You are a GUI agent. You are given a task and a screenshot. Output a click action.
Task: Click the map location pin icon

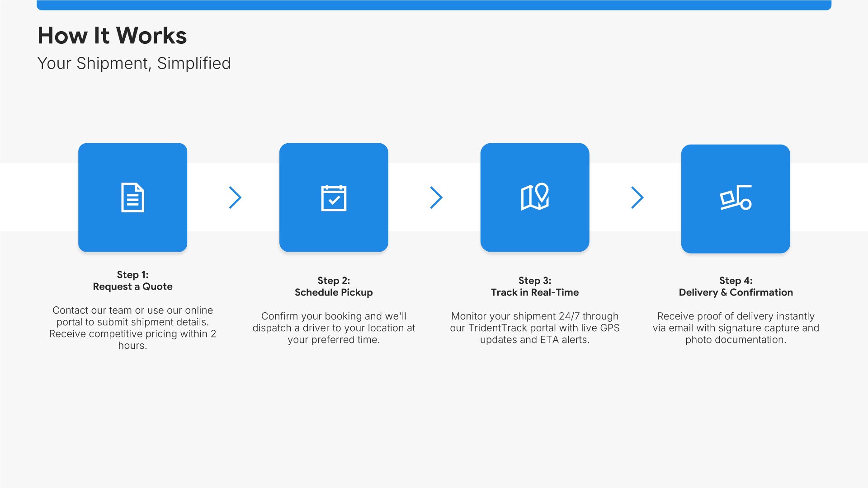pos(535,197)
